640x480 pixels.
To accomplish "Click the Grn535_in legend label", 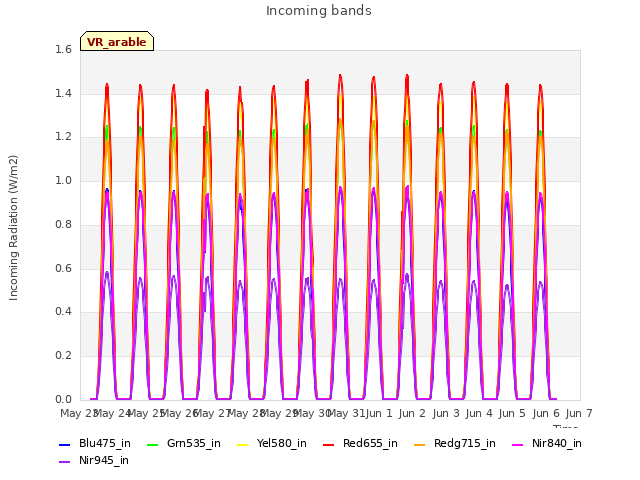I will point(193,443).
